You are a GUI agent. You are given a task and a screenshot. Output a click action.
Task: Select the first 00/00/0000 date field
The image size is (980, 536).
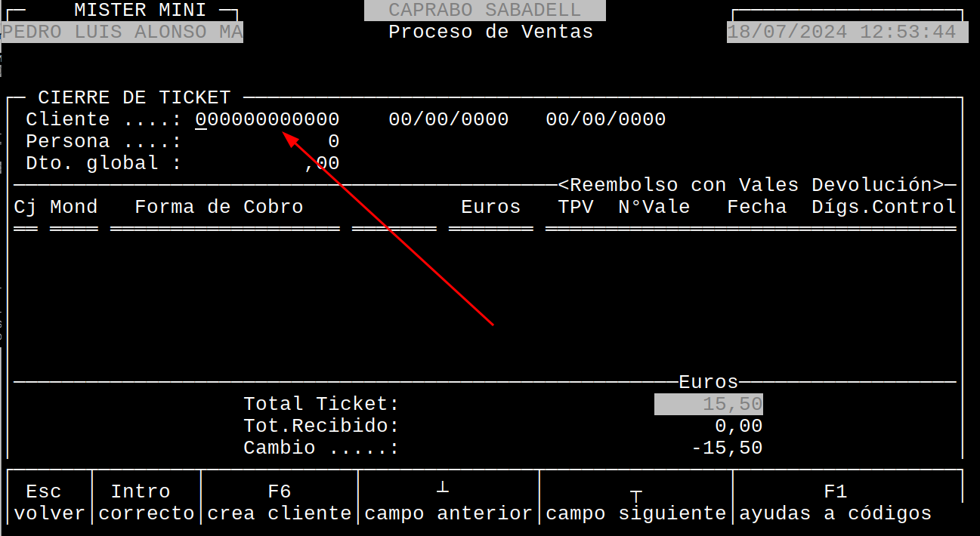point(449,119)
